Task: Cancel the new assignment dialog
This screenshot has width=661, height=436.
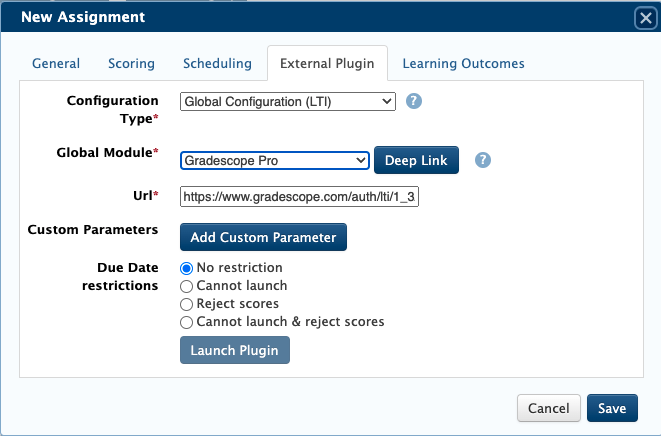Action: (549, 408)
